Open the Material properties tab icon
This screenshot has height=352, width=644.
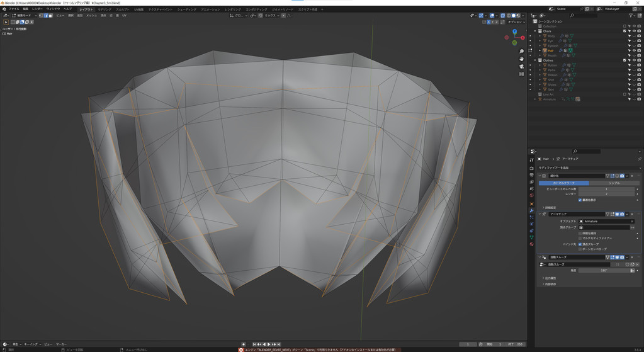pos(531,244)
